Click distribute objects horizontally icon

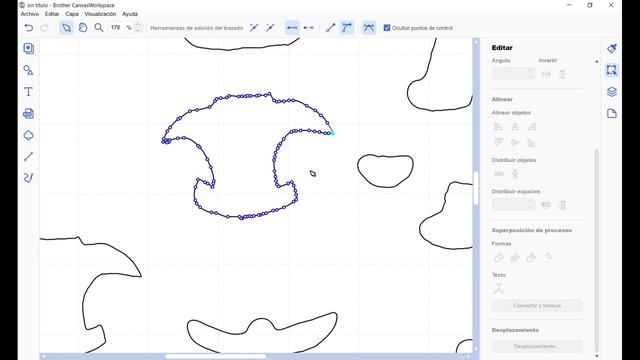pyautogui.click(x=499, y=174)
